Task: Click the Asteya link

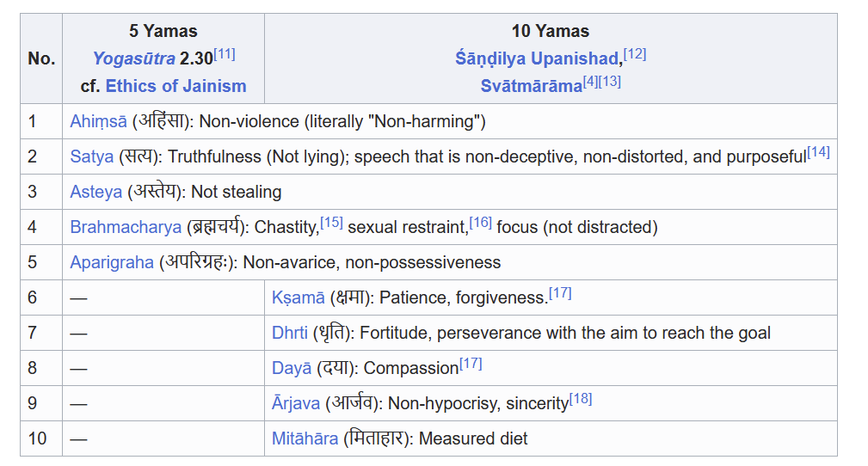Action: tap(95, 192)
